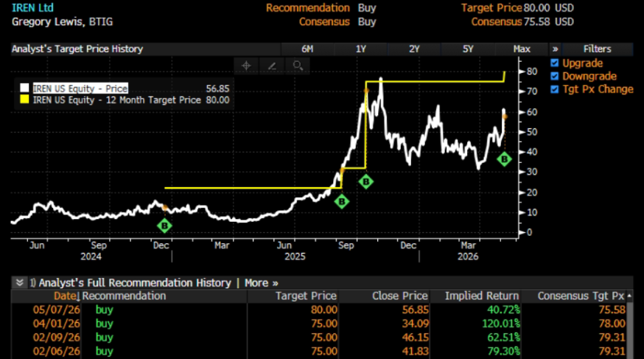Click the Close Price column header

pyautogui.click(x=400, y=296)
